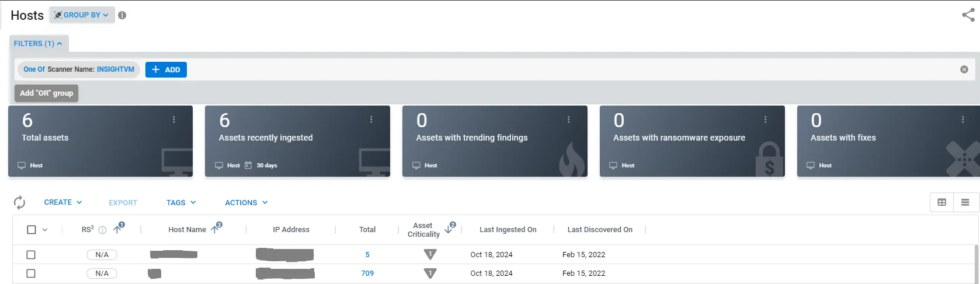Open the total findings link 709
The width and height of the screenshot is (980, 284).
pos(367,274)
